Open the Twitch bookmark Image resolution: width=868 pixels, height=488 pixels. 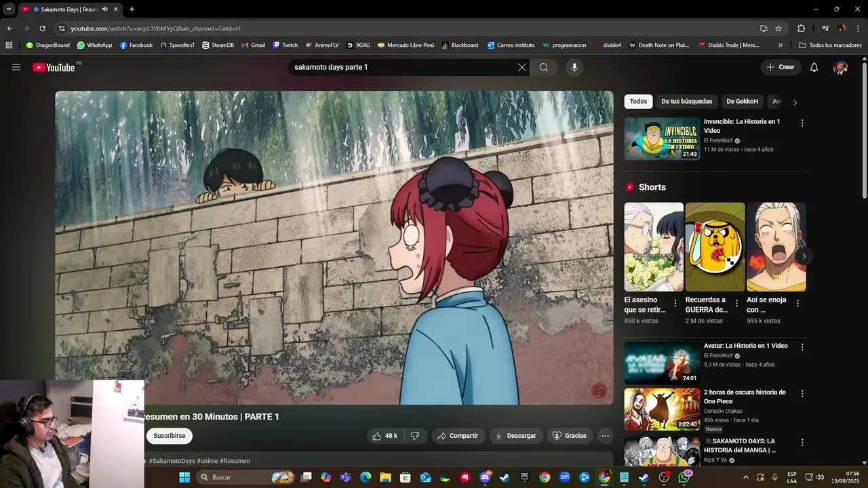pos(285,45)
